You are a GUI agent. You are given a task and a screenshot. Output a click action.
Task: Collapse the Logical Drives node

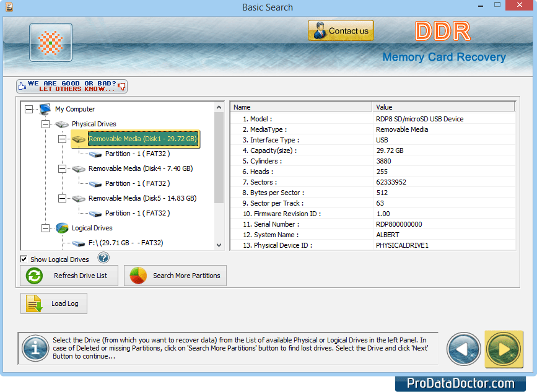point(45,228)
